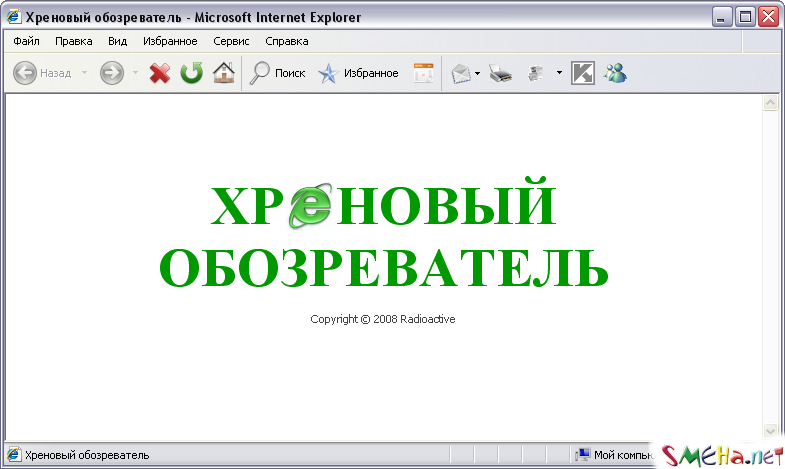
Task: Open Favorites (Избранное) star toolbar button
Action: (358, 73)
